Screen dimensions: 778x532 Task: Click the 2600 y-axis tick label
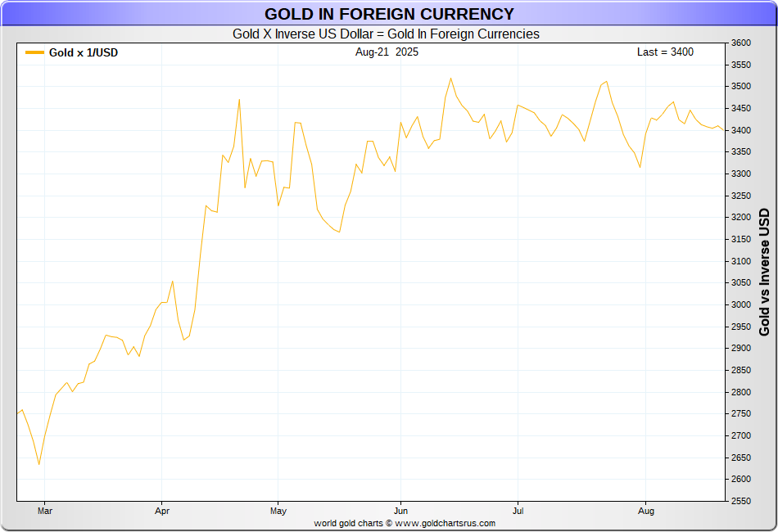(x=741, y=479)
